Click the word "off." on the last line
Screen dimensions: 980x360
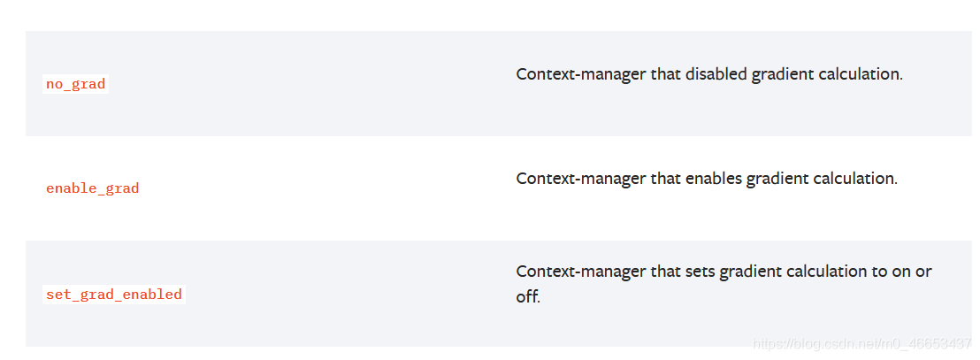coord(528,297)
